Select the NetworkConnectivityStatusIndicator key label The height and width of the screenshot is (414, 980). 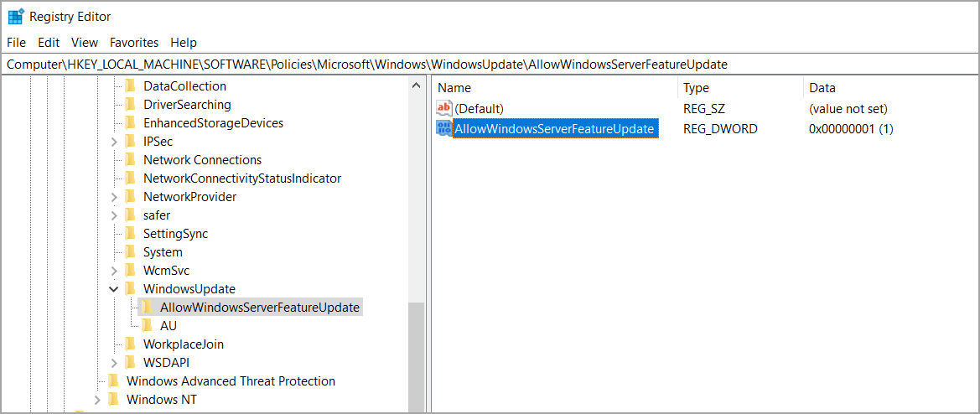242,179
